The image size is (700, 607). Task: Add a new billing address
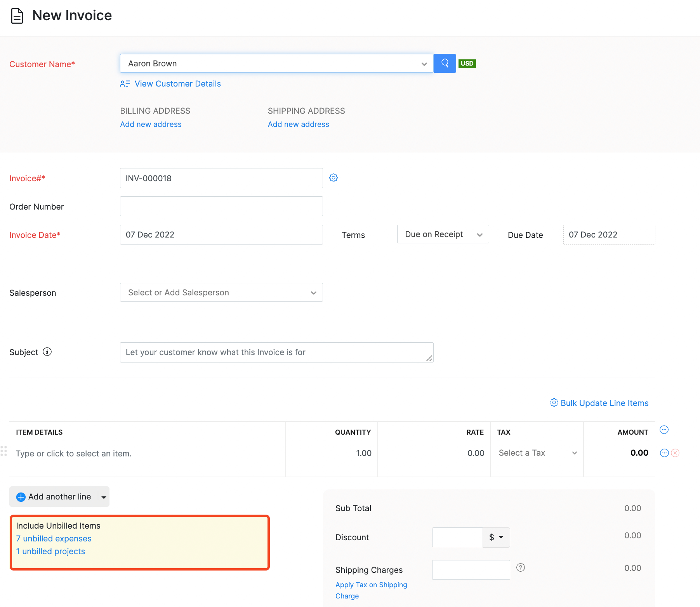(x=151, y=124)
